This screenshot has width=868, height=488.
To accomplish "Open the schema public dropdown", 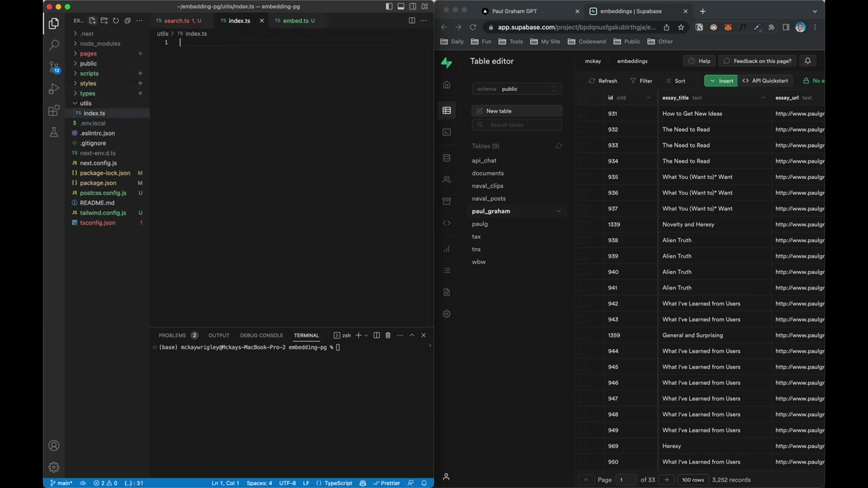I will (x=517, y=89).
